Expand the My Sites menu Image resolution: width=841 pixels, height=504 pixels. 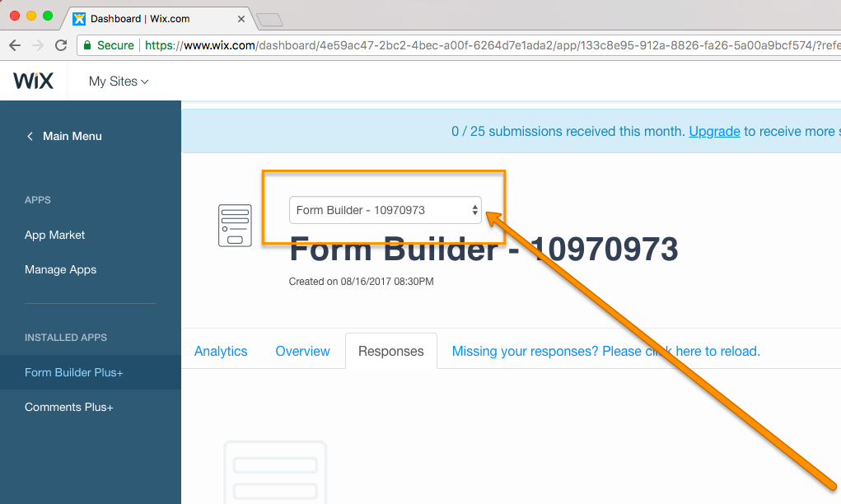click(119, 82)
